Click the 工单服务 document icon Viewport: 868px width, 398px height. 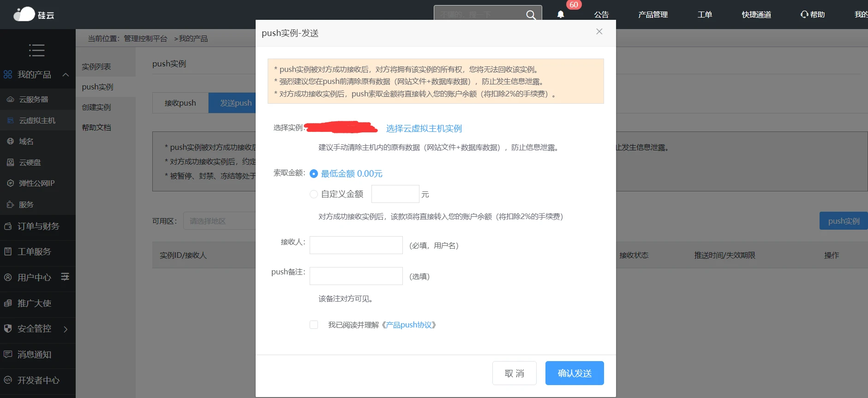tap(8, 251)
